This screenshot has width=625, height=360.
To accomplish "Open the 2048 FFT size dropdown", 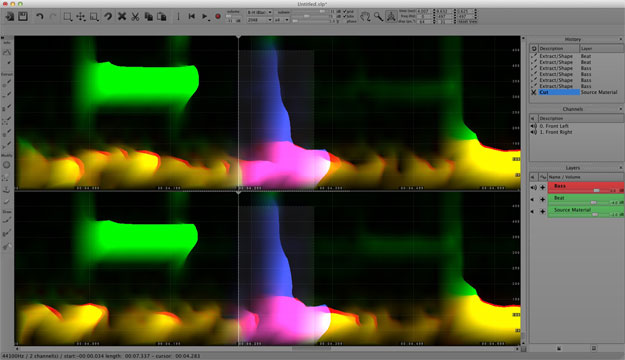I will [x=259, y=20].
